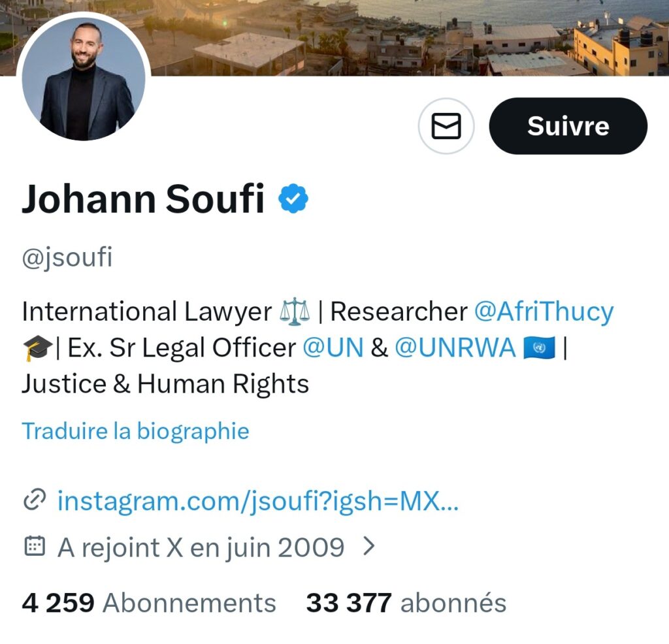Click the Johann Soufi display name

pyautogui.click(x=143, y=199)
